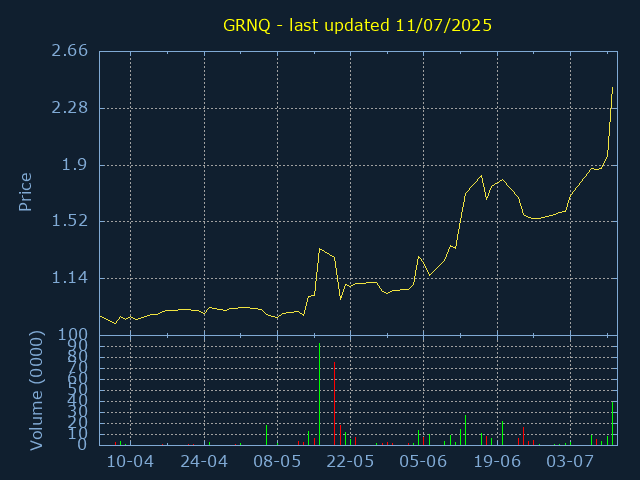Image resolution: width=640 pixels, height=480 pixels.
Task: Click the 03-07 date label
Action: 570,462
